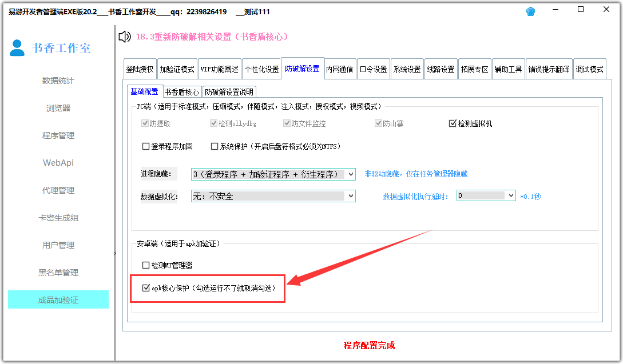Open the 系统设置 tab

pos(406,68)
